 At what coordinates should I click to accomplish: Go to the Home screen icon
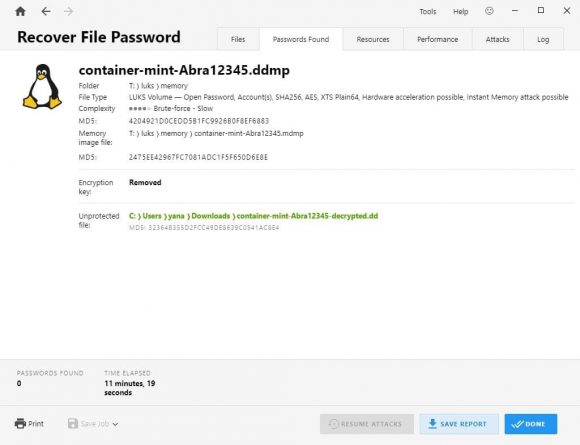pos(20,11)
